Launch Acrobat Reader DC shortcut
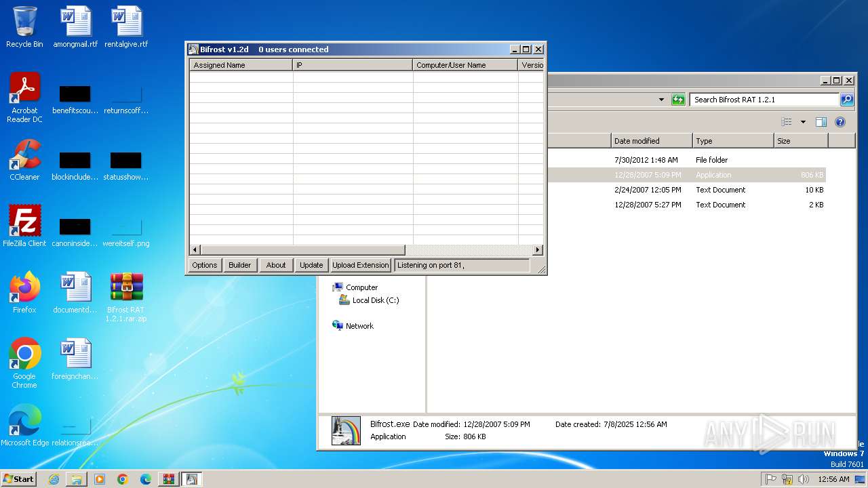Viewport: 868px width, 488px height. [24, 98]
